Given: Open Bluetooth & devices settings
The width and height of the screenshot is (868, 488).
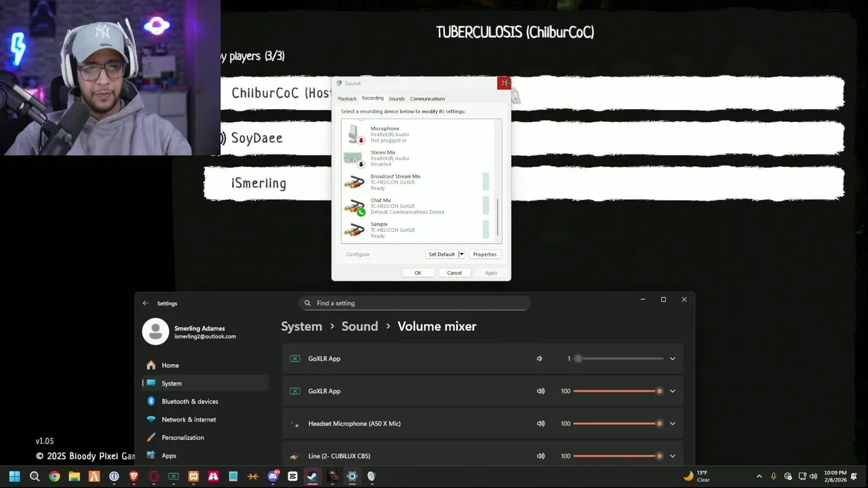Looking at the screenshot, I should [205, 401].
